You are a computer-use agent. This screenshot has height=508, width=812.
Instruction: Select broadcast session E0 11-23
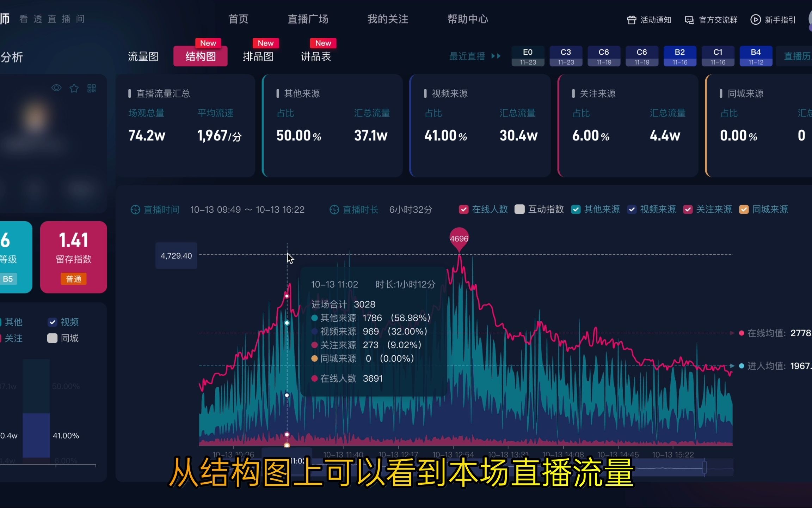tap(528, 56)
